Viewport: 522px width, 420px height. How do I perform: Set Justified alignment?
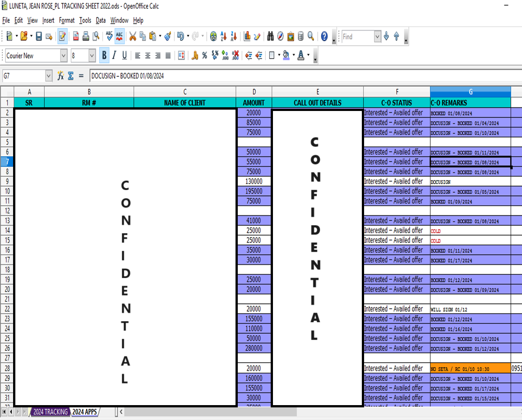[168, 55]
